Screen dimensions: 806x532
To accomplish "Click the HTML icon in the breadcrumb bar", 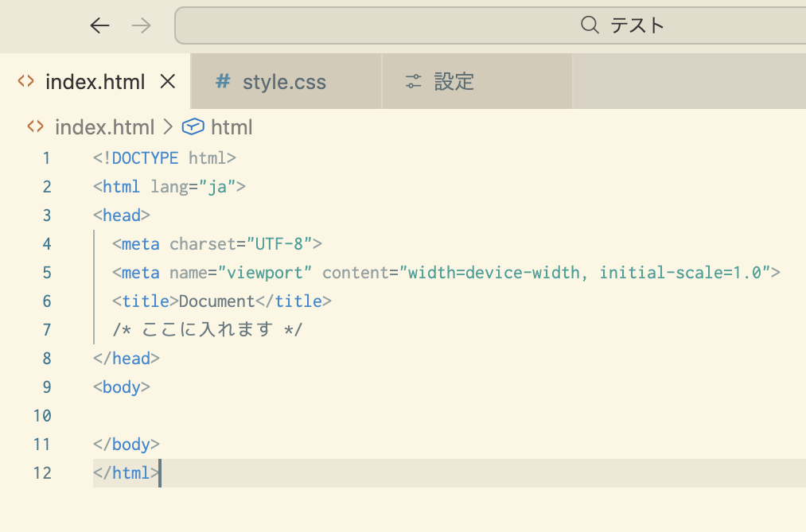I will point(34,126).
